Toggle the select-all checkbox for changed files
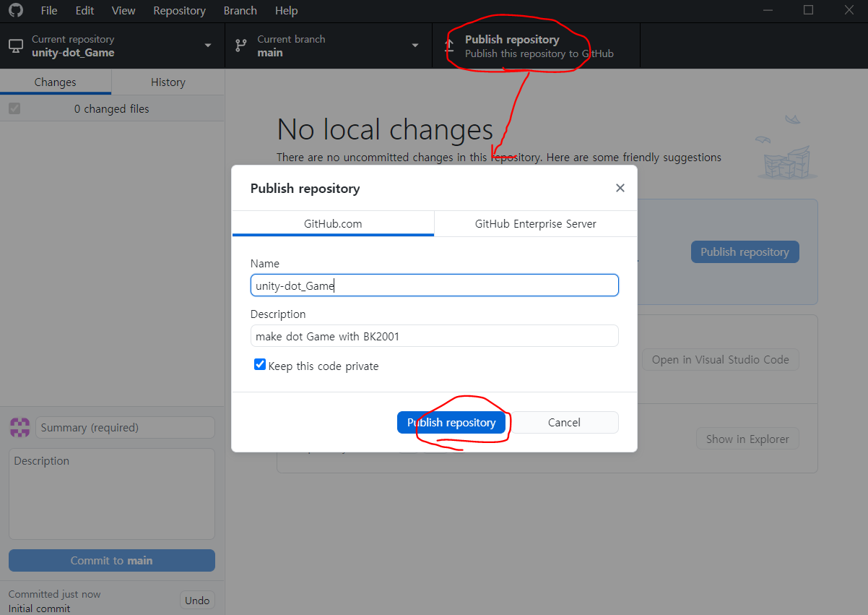 click(14, 108)
